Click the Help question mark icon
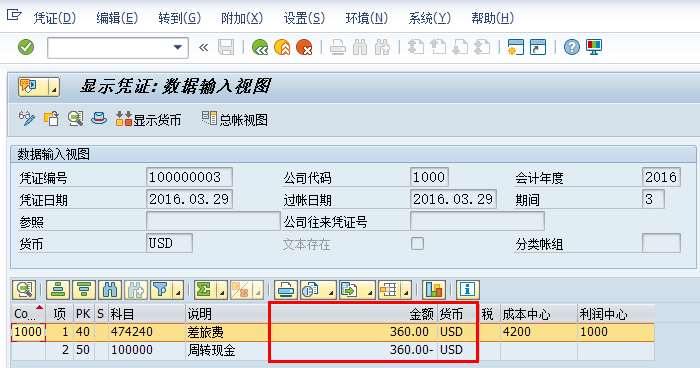 click(571, 47)
